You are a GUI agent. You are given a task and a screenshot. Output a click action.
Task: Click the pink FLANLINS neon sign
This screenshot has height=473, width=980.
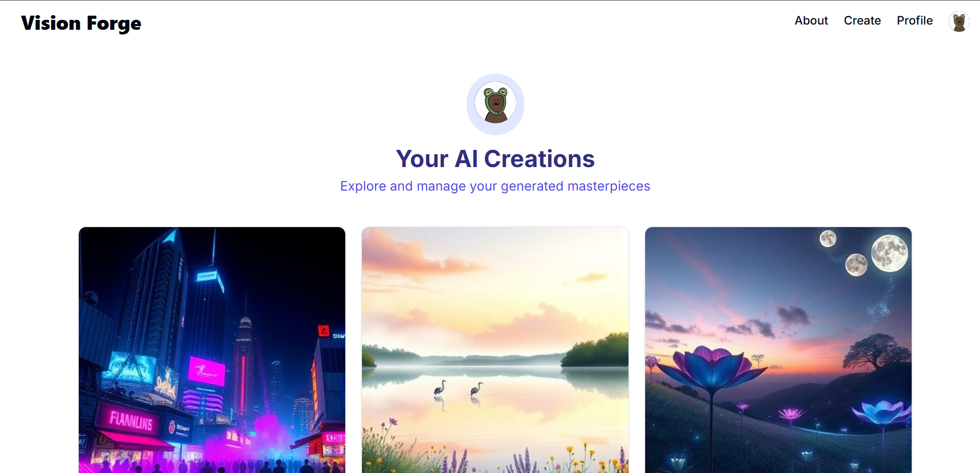pyautogui.click(x=131, y=420)
